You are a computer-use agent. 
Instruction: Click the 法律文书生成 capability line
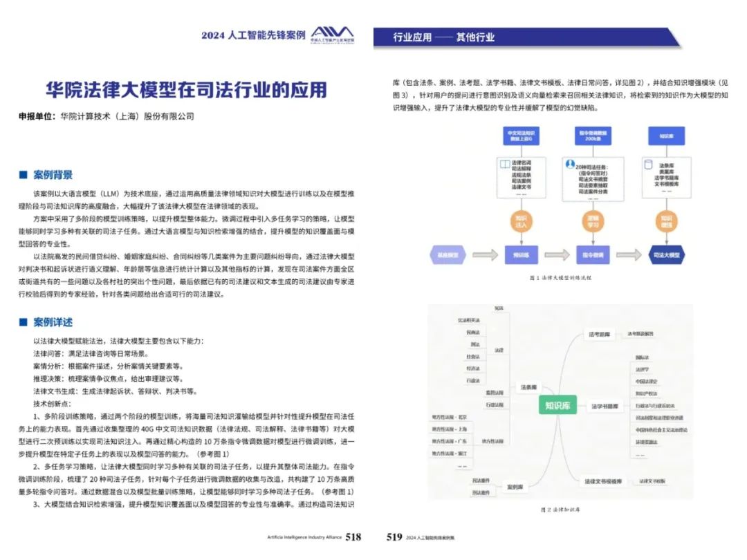(x=116, y=391)
